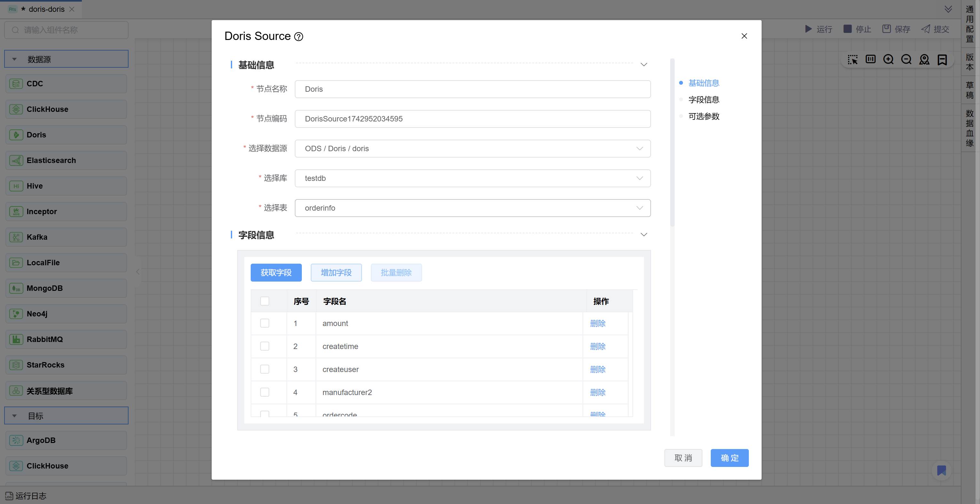Open the 运行日志 log icon
This screenshot has height=504, width=980.
tap(9, 496)
